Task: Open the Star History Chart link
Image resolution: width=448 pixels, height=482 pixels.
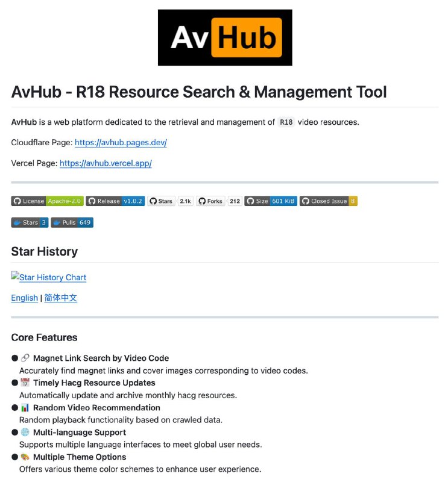Action: 53,277
